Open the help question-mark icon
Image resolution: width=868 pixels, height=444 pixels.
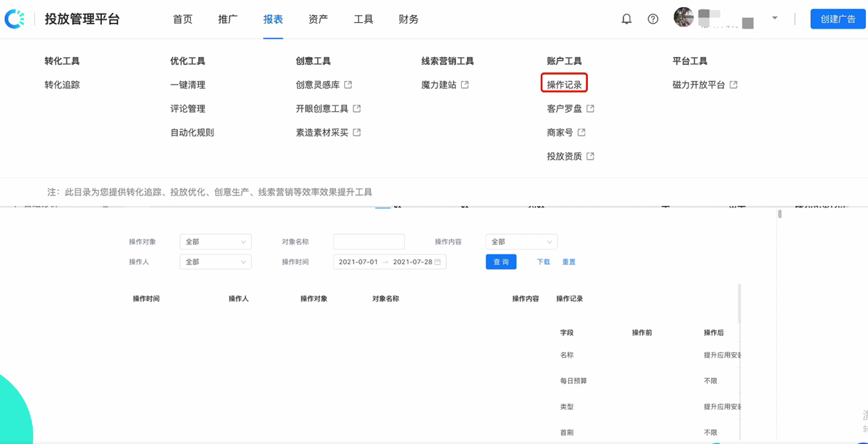click(x=653, y=19)
